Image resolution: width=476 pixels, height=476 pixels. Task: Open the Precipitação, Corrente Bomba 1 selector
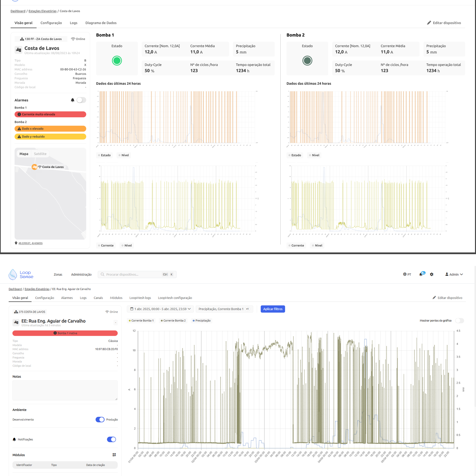(x=224, y=309)
